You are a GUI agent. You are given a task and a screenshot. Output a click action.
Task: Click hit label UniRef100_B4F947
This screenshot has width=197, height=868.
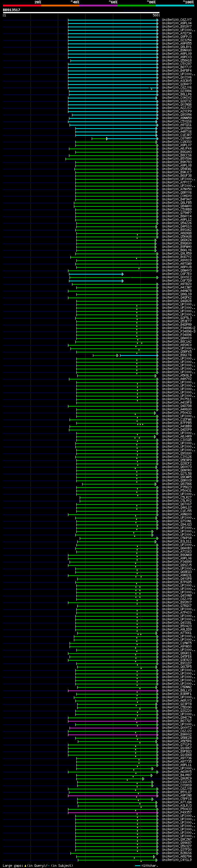(x=176, y=199)
